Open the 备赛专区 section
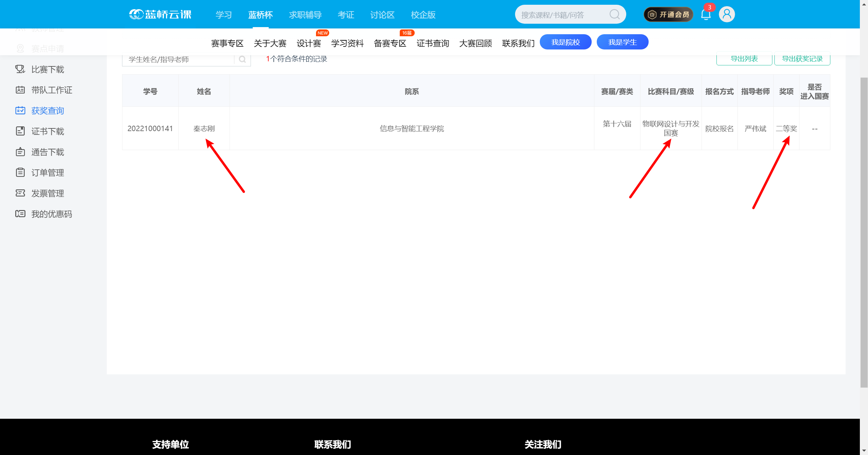The image size is (868, 455). pyautogui.click(x=390, y=43)
